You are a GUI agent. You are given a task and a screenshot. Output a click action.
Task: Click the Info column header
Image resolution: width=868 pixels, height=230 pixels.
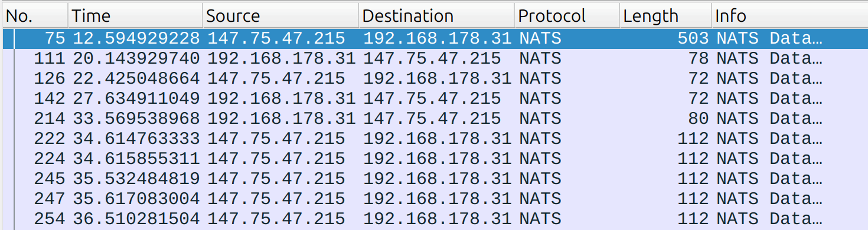[x=789, y=15]
